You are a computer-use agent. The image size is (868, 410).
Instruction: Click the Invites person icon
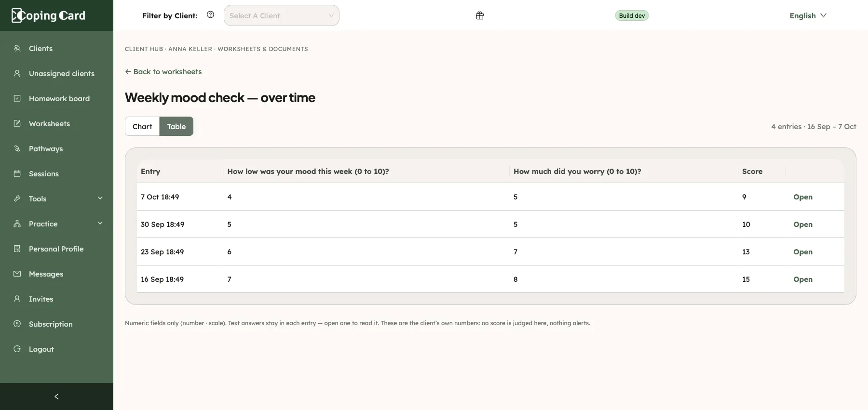(x=17, y=299)
